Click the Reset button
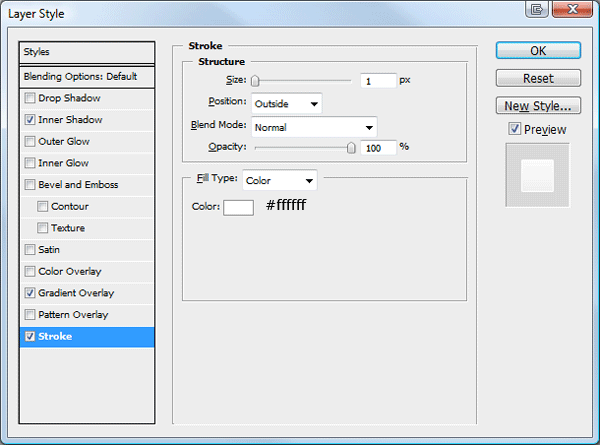 [x=538, y=78]
